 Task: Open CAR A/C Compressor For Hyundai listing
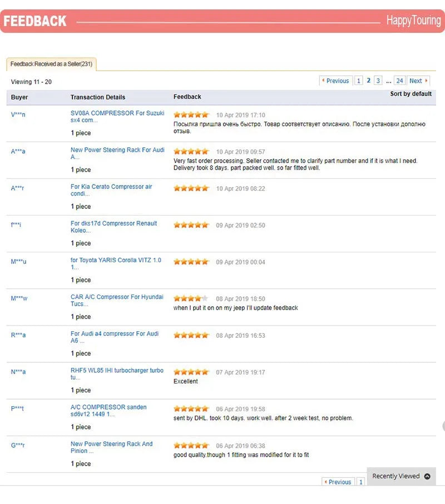117,300
